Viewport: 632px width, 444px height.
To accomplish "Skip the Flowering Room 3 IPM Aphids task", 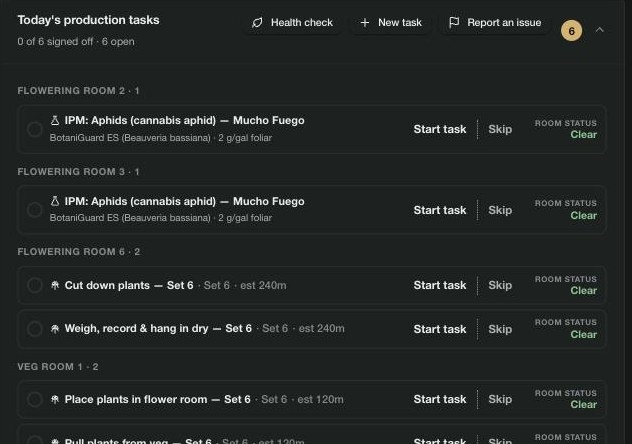I will pos(500,210).
